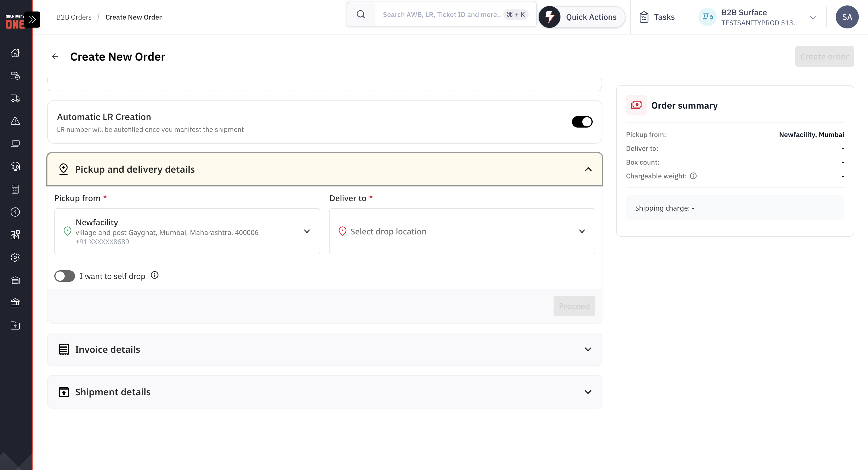Open the Tasks button label
Image resolution: width=868 pixels, height=470 pixels.
(664, 17)
